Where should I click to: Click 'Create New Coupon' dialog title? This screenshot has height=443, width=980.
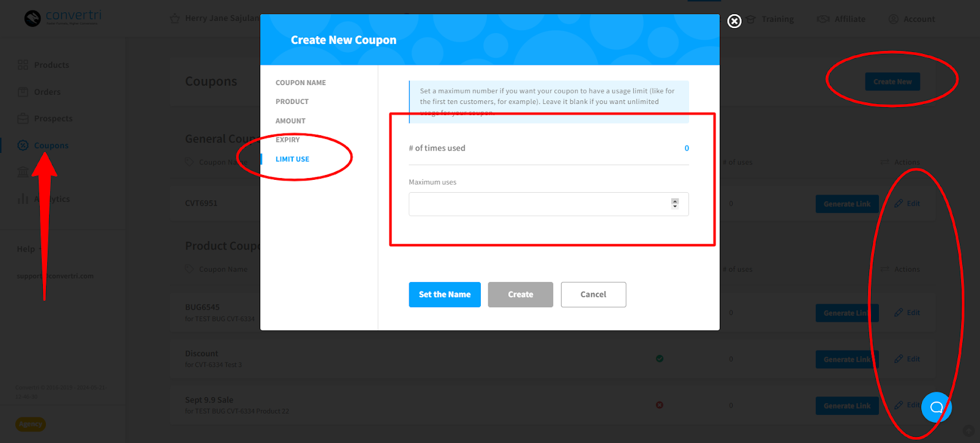[x=344, y=40]
